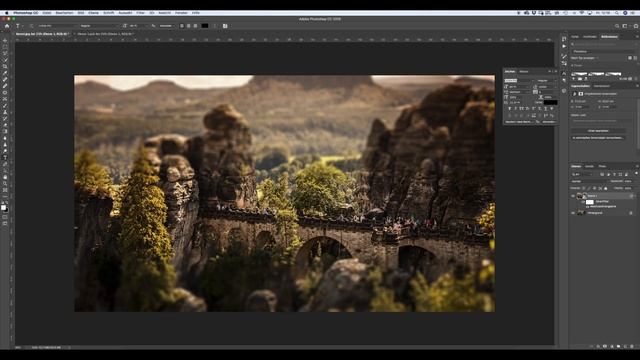Toggle lock transparent pixels in Ebenen panel
Image resolution: width=640 pixels, height=360 pixels.
tap(584, 188)
